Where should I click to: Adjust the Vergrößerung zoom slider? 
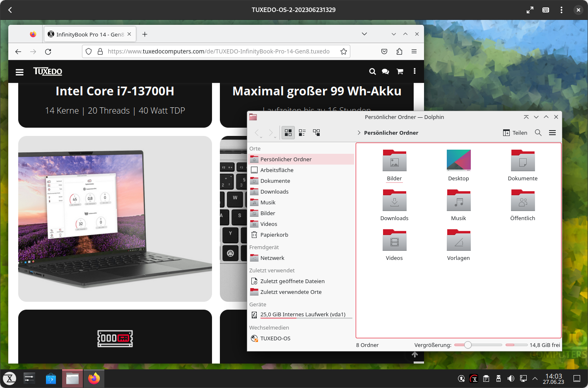pos(478,345)
